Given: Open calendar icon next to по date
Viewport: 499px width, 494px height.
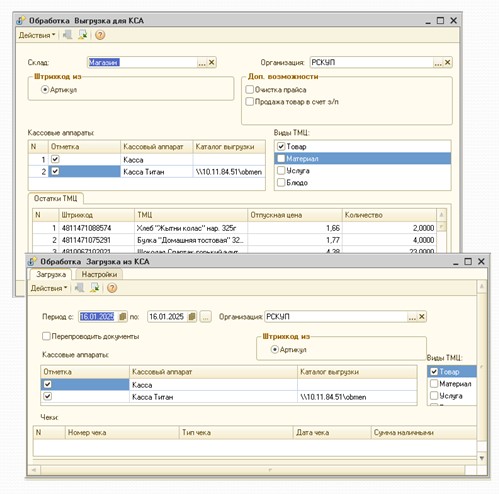Looking at the screenshot, I should (x=192, y=316).
